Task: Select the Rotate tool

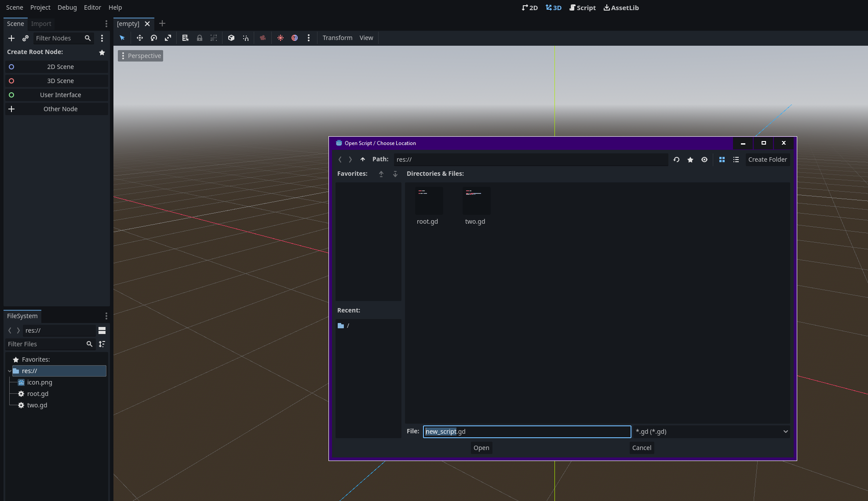Action: point(154,38)
